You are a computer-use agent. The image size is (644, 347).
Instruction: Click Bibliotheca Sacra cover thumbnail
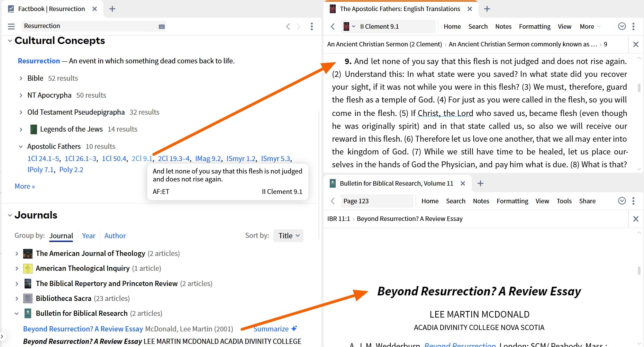click(28, 299)
